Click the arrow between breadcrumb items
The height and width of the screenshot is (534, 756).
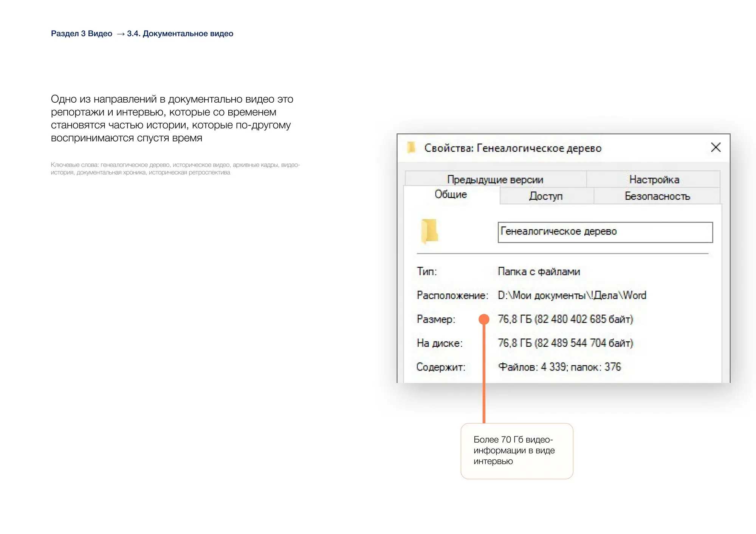120,34
